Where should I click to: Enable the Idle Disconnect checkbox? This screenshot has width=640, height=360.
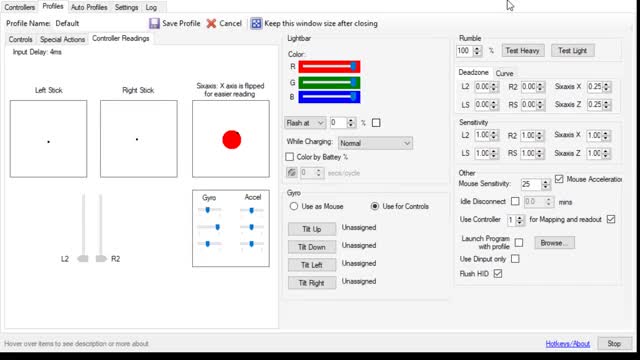(515, 201)
